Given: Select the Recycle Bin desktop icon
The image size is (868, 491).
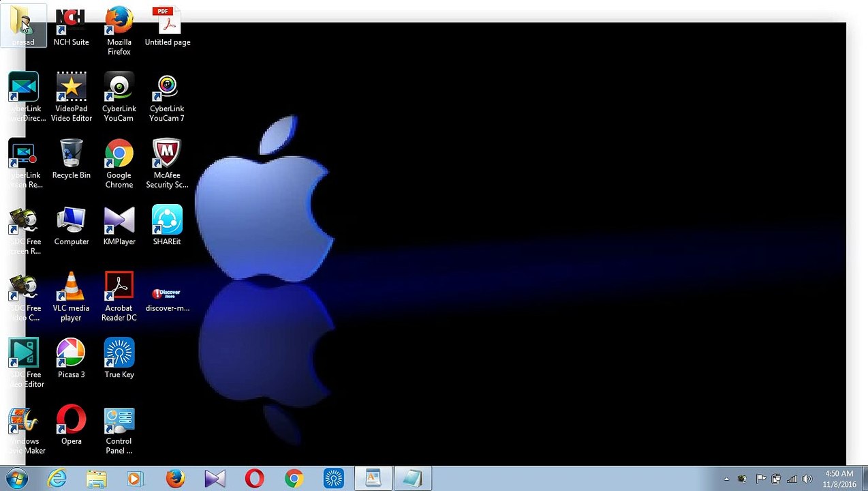Looking at the screenshot, I should [71, 160].
